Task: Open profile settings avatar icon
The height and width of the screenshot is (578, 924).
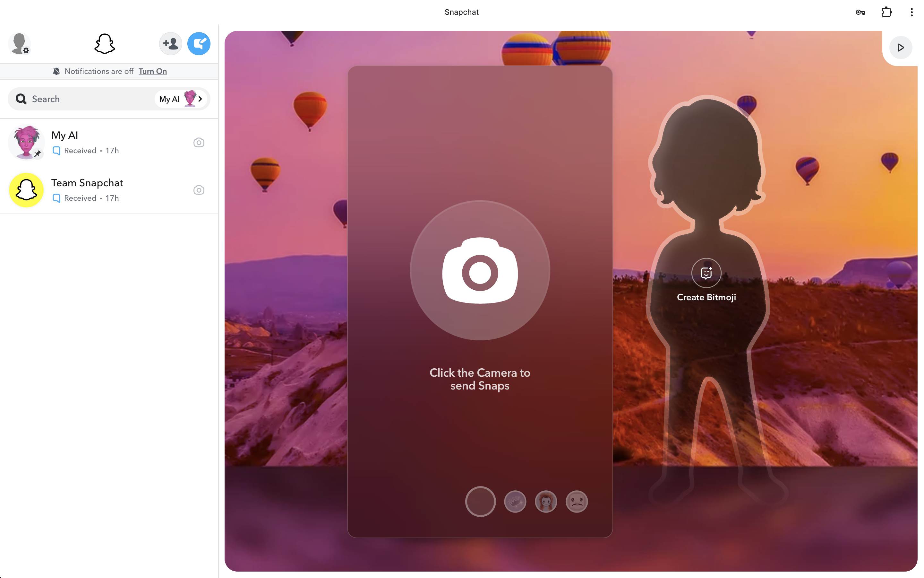Action: point(19,44)
